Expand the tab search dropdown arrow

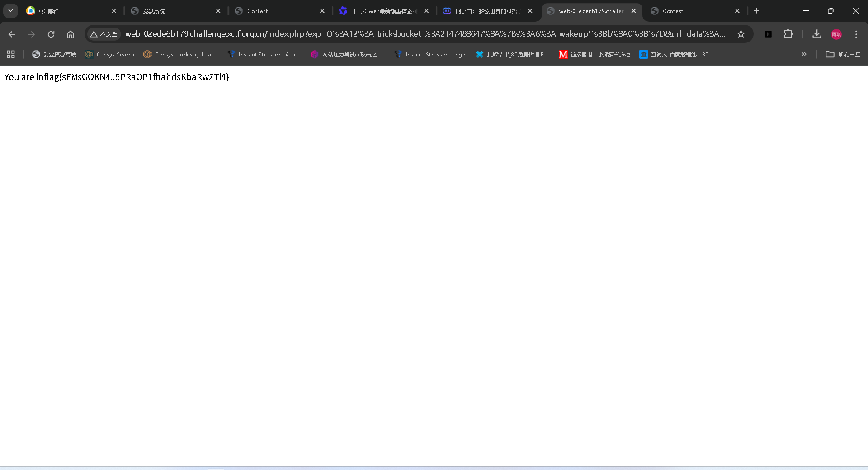[x=10, y=11]
